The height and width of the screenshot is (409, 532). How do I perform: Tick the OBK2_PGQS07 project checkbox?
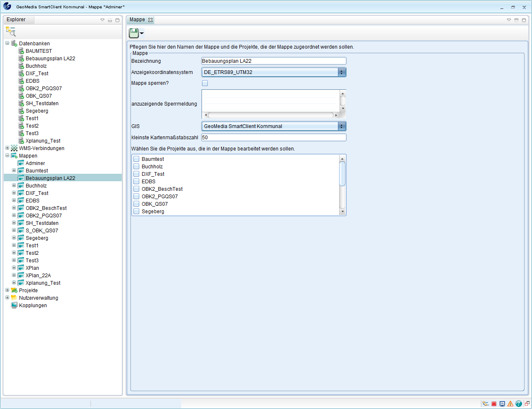pos(136,196)
